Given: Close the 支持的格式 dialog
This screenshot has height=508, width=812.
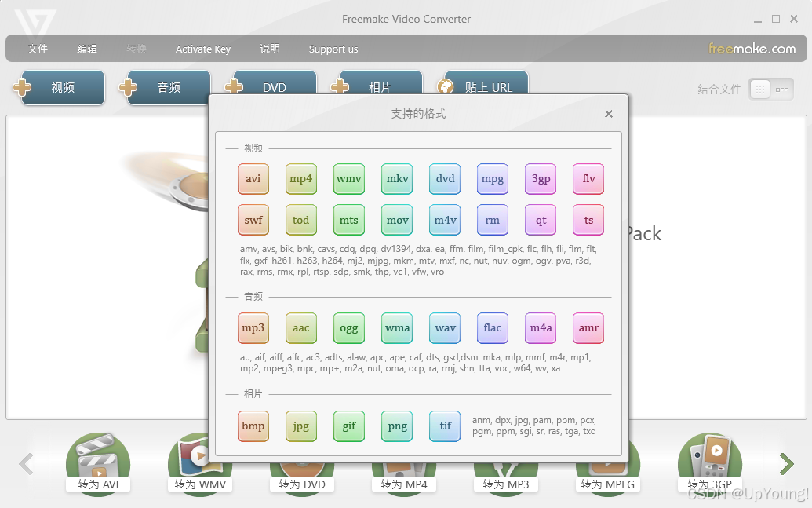Looking at the screenshot, I should click(x=609, y=114).
